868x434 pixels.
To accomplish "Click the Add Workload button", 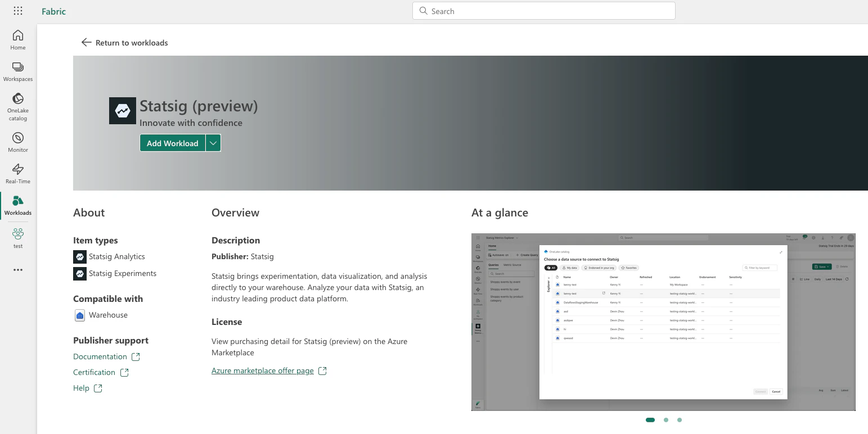I will tap(172, 143).
